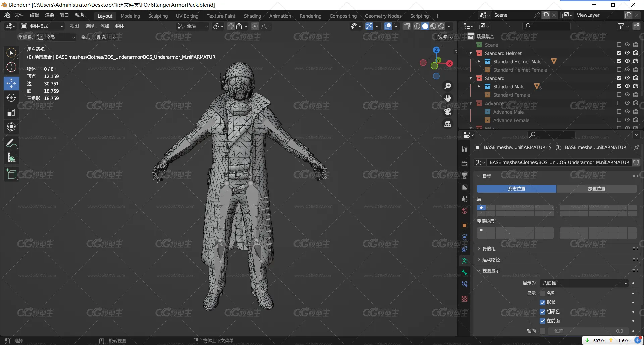Click the pan view hand icon
Screen dimensions: 644x345
(x=448, y=98)
